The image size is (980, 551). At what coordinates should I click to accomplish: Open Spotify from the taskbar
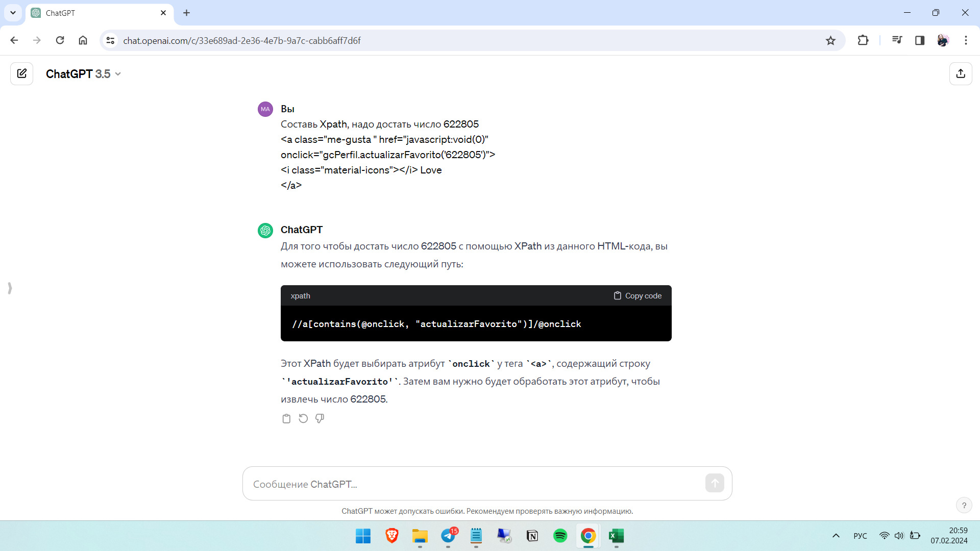[560, 536]
